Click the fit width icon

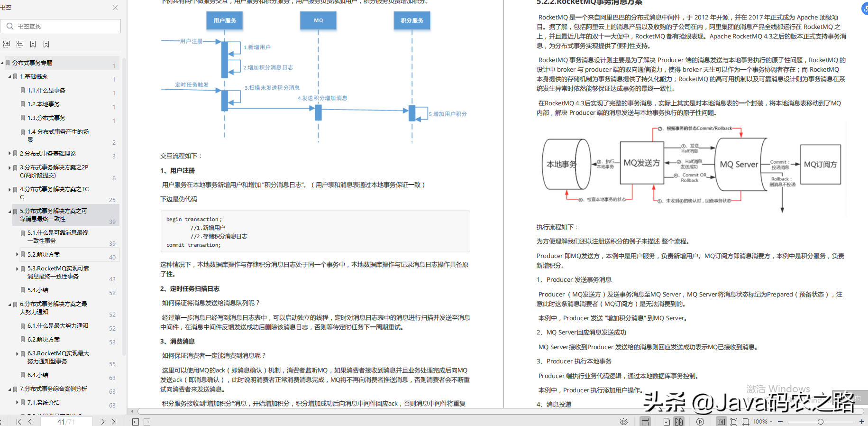tap(746, 422)
